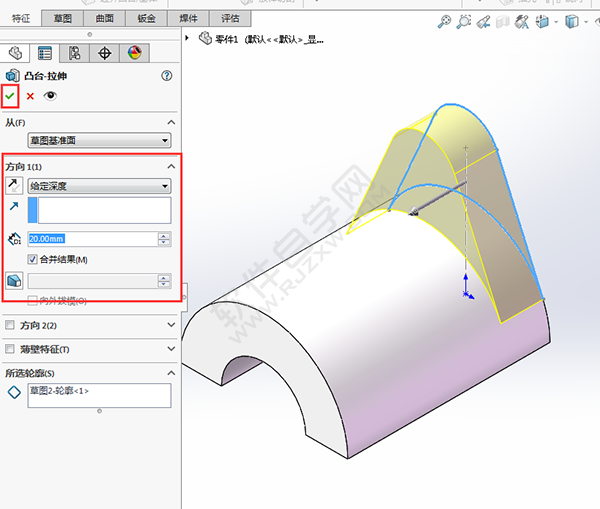
Task: Click 零件1 part icon in flyout tree
Action: pos(205,38)
